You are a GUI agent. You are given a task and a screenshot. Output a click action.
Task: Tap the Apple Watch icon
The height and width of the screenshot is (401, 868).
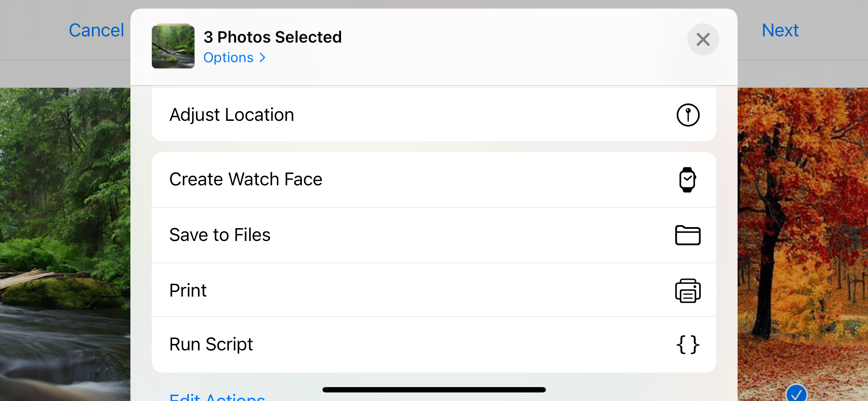(687, 180)
